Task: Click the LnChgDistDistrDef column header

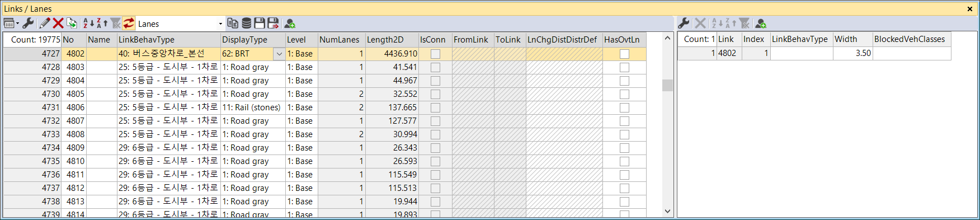Action: 564,40
